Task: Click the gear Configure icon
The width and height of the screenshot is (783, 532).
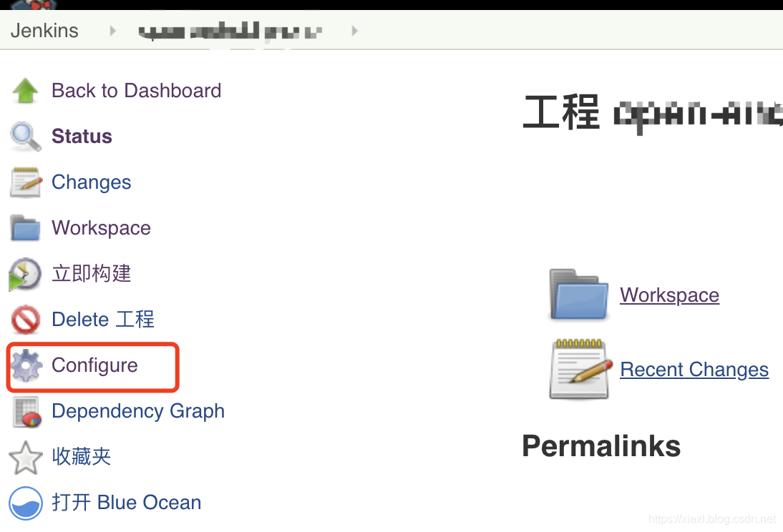Action: [x=26, y=365]
